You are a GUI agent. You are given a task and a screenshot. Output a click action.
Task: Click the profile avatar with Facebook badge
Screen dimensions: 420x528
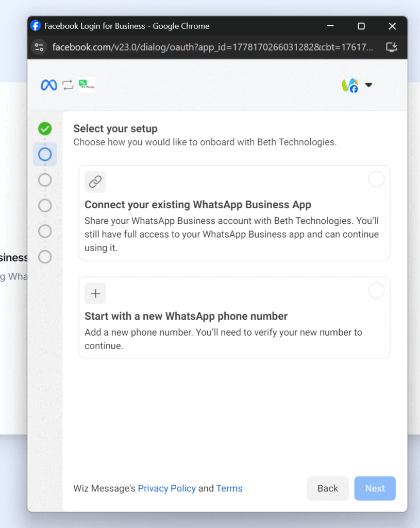(350, 85)
